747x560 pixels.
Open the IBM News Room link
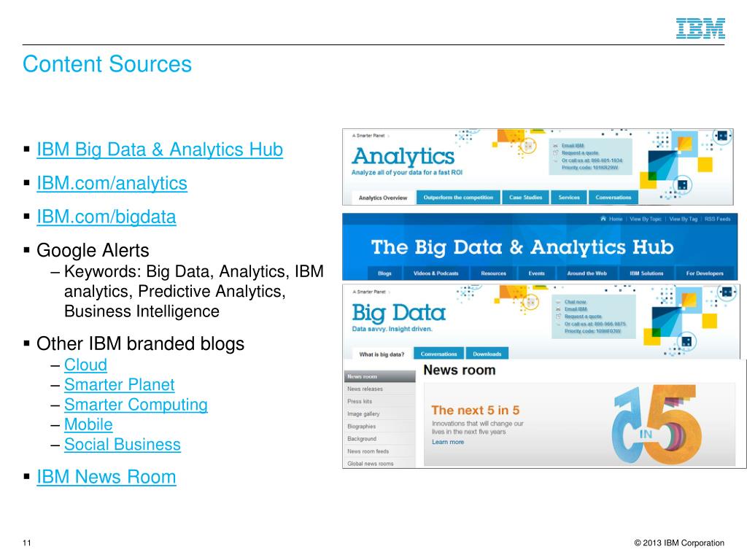tap(107, 477)
